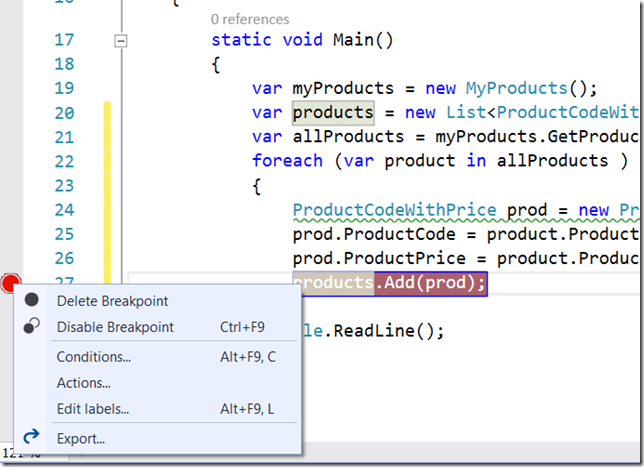Click the Delete Breakpoint circle icon
This screenshot has height=467, width=644.
pos(32,300)
